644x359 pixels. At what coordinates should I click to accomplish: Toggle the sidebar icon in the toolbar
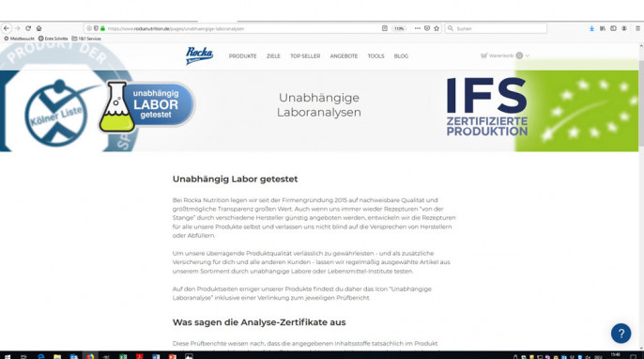coord(613,28)
